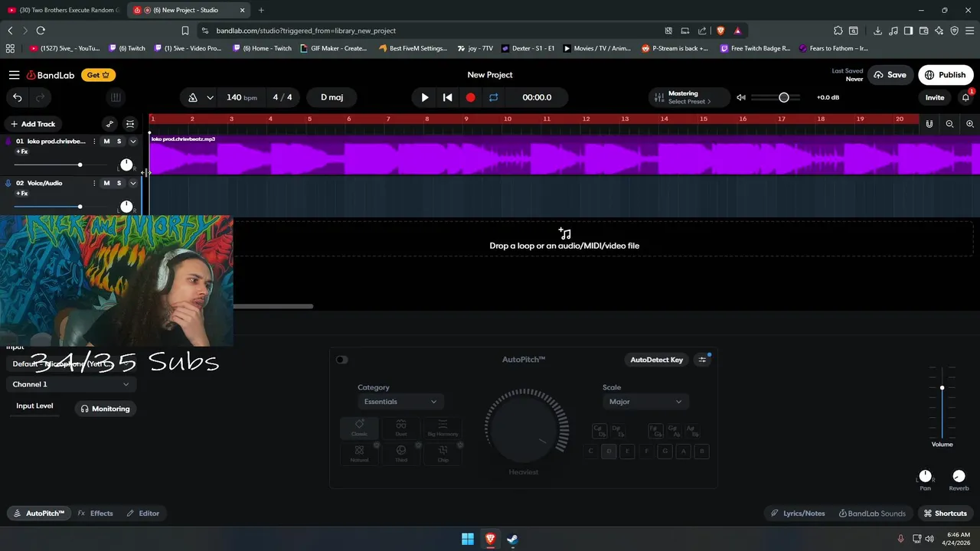This screenshot has width=980, height=551.
Task: Open track 01 three-dot options menu
Action: (94, 142)
